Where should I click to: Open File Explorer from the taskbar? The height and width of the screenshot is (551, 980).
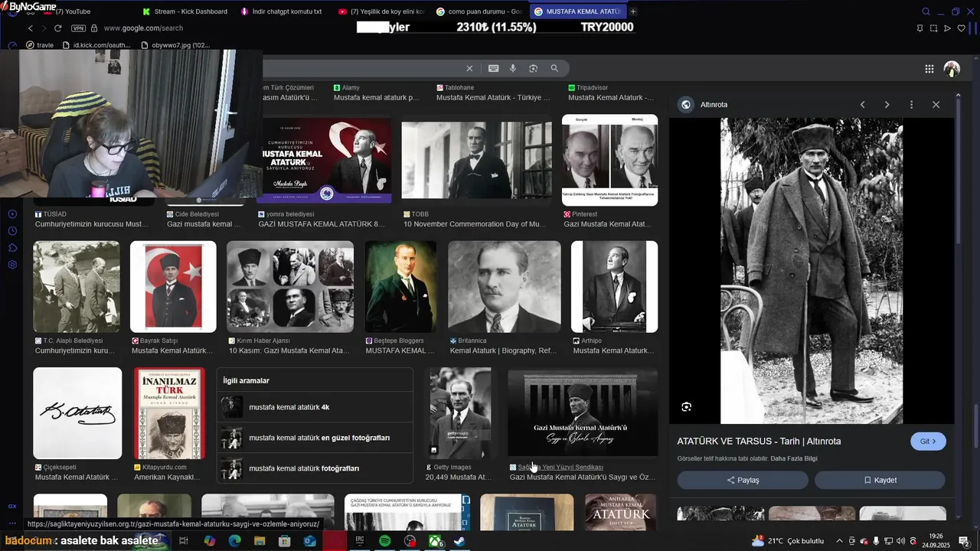pos(260,541)
